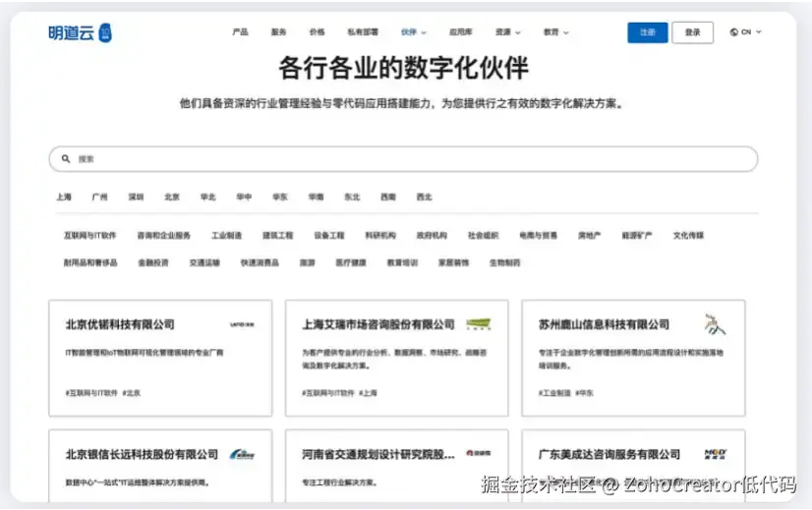Select the 旅游 industry filter
Screen dimensions: 812x510
(307, 263)
